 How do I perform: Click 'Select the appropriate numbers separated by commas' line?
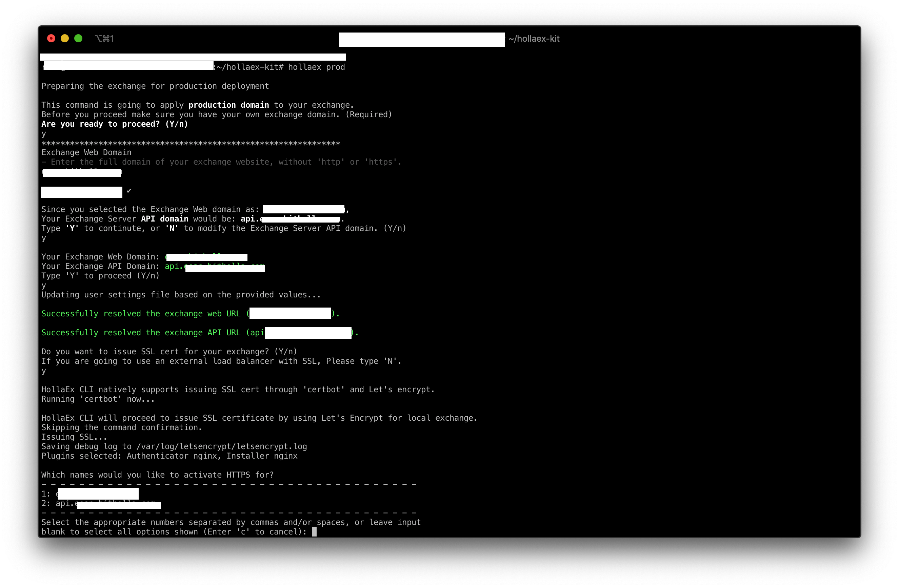pyautogui.click(x=231, y=522)
